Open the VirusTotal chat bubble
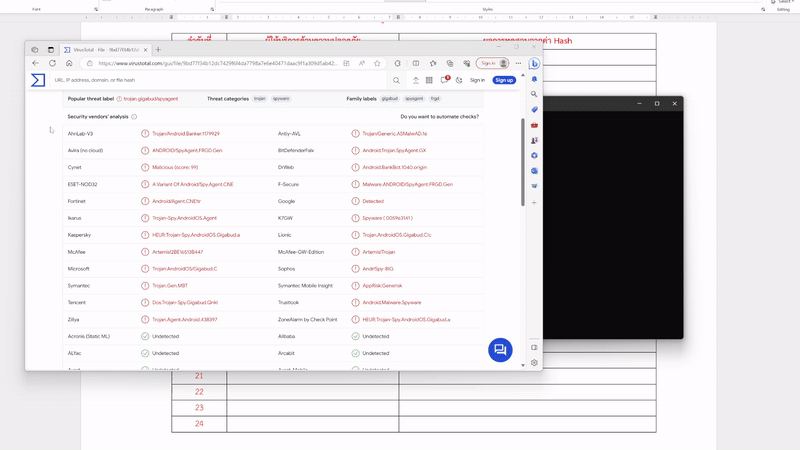Screen dimensions: 800x450 point(500,350)
